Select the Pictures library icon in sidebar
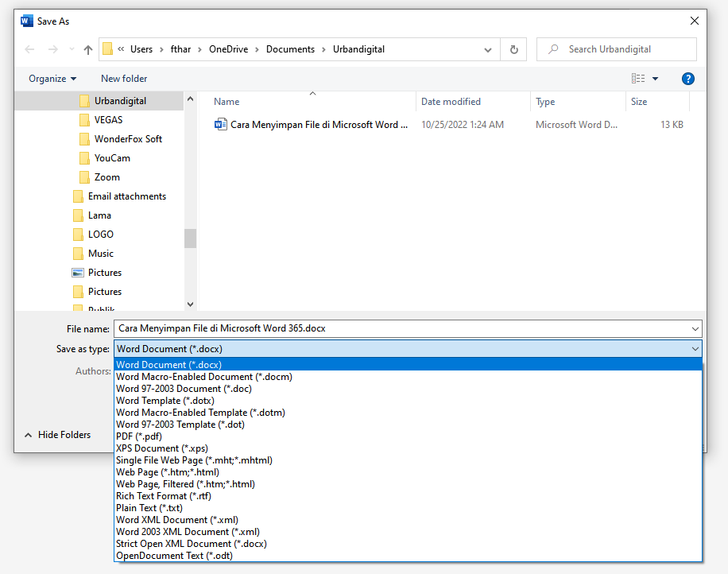 pos(78,273)
